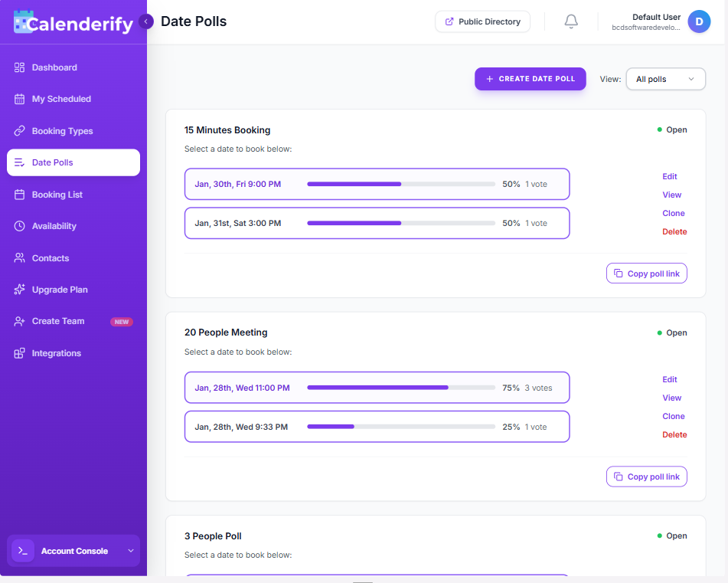Click the notification bell icon
Screen dimensions: 728x583
click(x=571, y=21)
